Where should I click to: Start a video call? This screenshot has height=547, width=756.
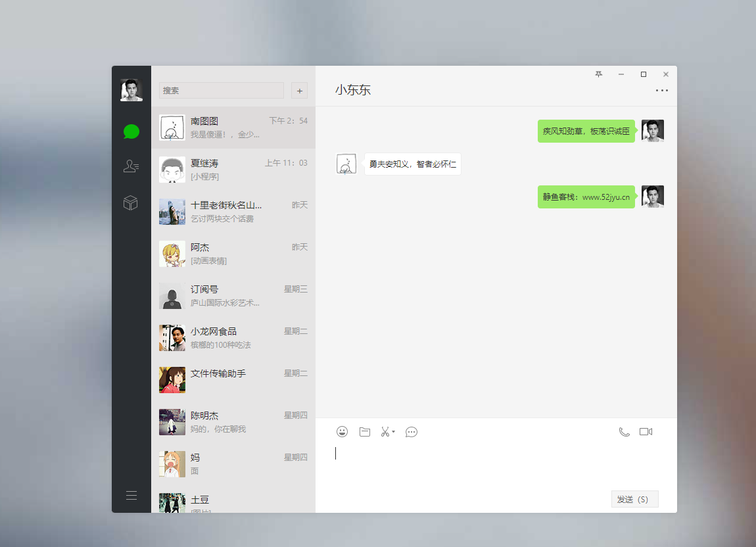tap(646, 432)
